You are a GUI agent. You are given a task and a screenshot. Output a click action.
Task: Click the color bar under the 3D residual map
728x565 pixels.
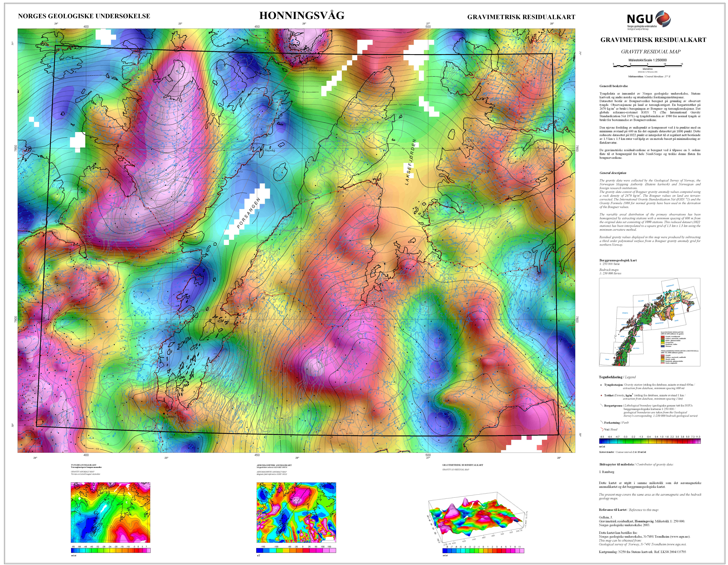483,551
